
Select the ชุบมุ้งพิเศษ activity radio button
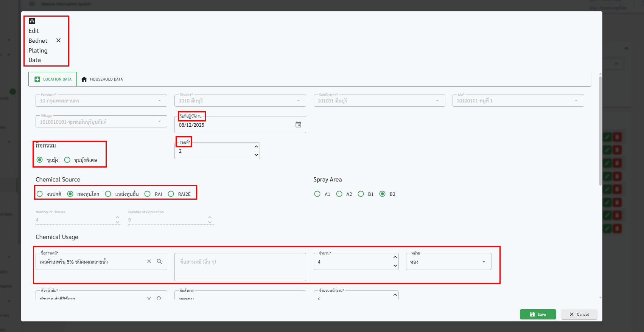tap(67, 160)
